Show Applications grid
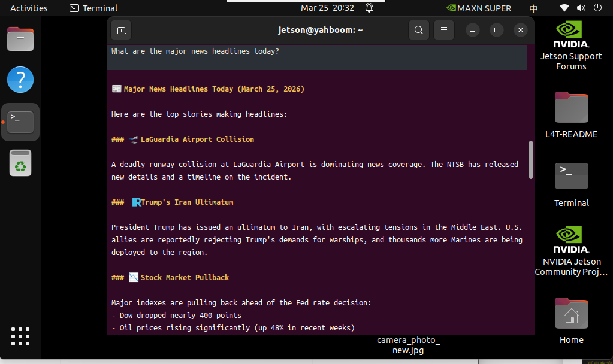Viewport: 613px width, 364px height. click(x=20, y=336)
